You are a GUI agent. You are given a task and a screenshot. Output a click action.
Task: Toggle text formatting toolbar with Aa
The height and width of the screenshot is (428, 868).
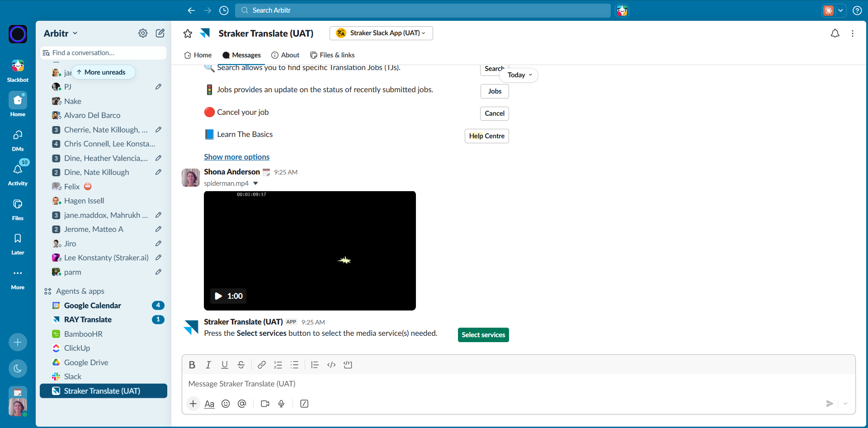[x=209, y=404]
